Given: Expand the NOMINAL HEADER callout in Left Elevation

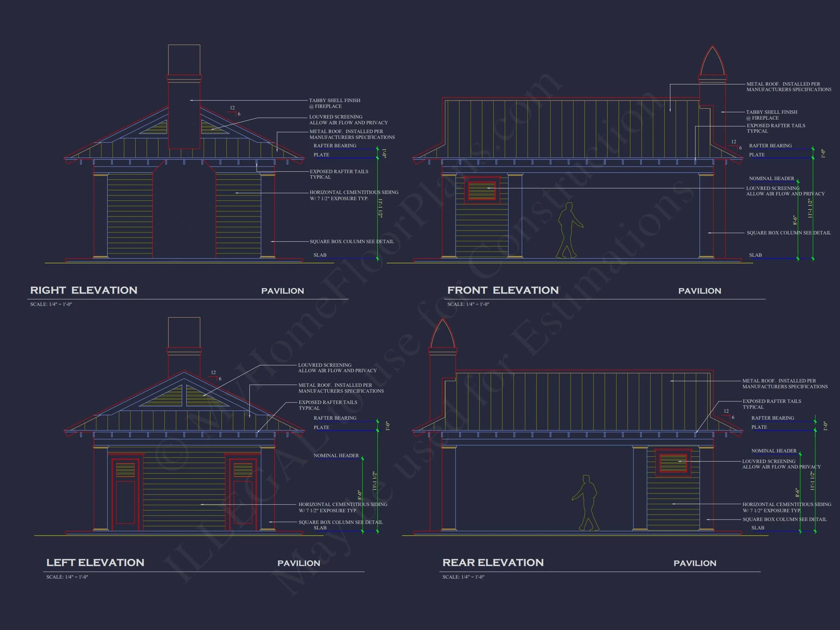Looking at the screenshot, I should click(x=336, y=455).
